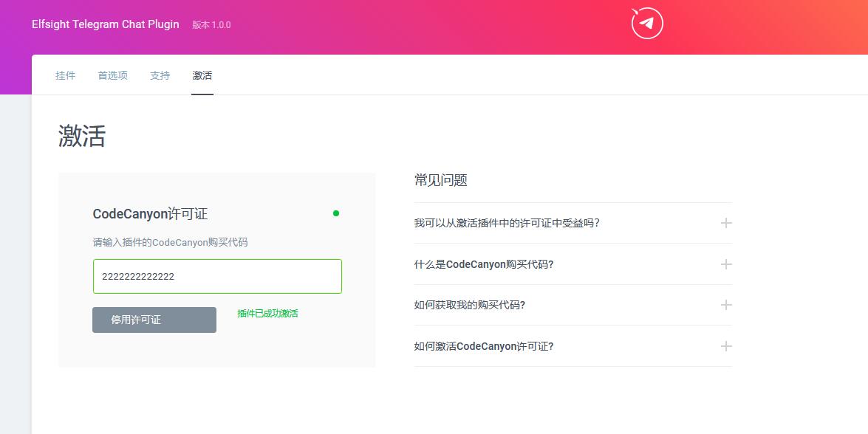Click the Telegram paper plane logo
Image resolution: width=868 pixels, height=434 pixels.
pyautogui.click(x=647, y=24)
